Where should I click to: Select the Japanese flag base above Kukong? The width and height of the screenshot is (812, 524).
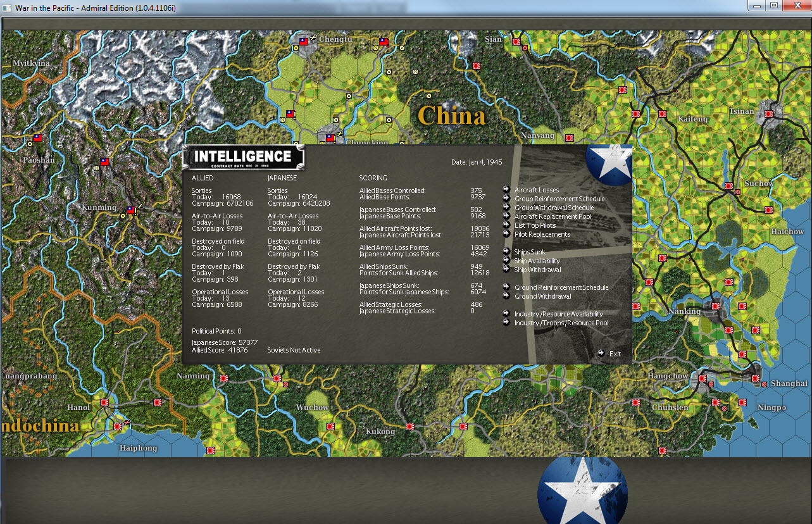pyautogui.click(x=409, y=426)
